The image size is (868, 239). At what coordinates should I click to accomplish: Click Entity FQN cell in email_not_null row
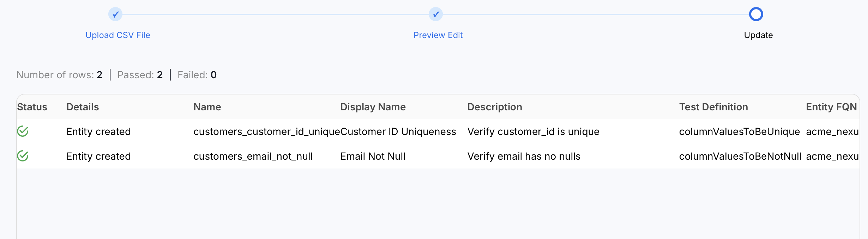point(832,156)
